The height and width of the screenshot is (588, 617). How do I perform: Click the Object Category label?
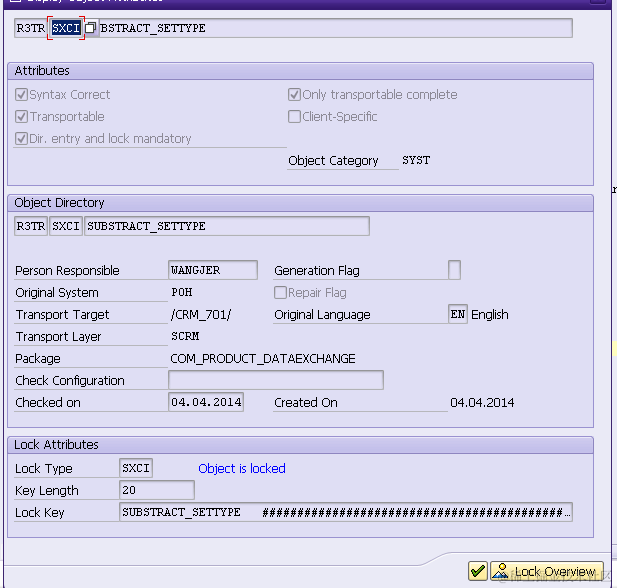point(333,161)
